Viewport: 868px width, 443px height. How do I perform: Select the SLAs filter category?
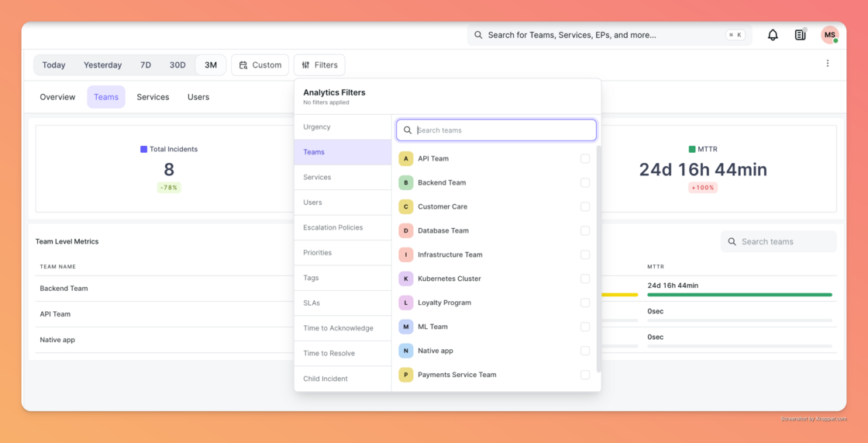click(x=343, y=303)
